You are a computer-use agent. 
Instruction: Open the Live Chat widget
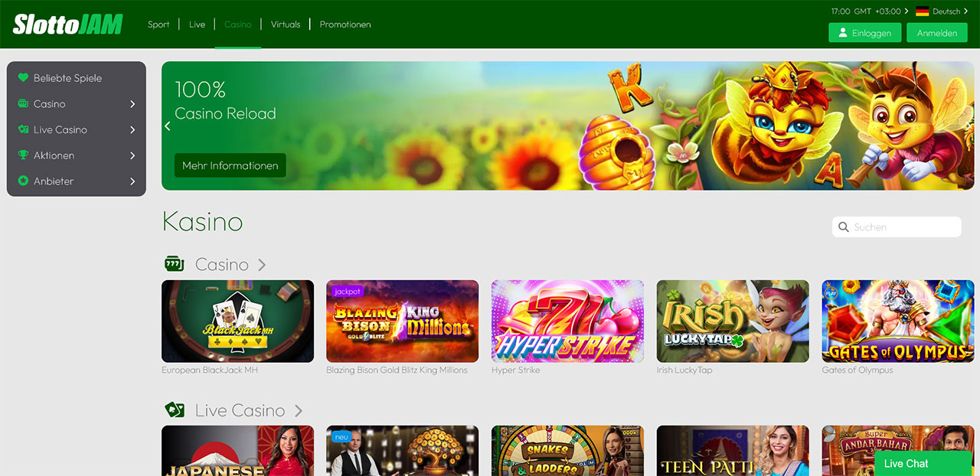tap(906, 463)
